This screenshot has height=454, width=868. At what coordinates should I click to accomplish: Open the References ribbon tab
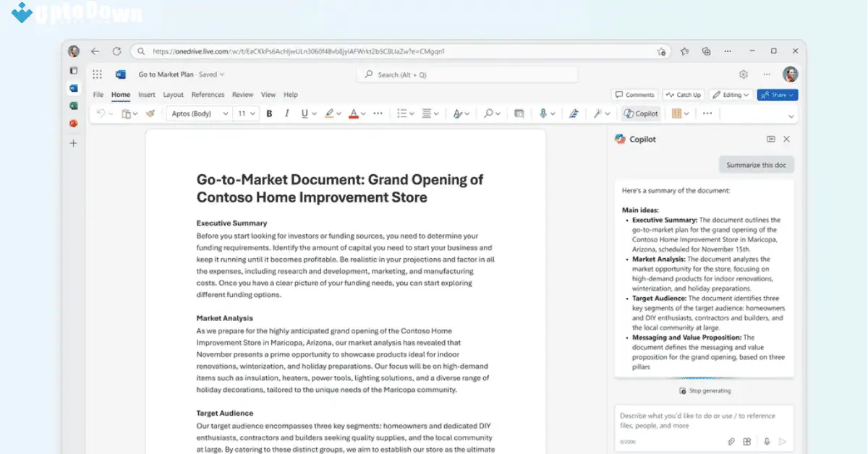click(x=208, y=95)
